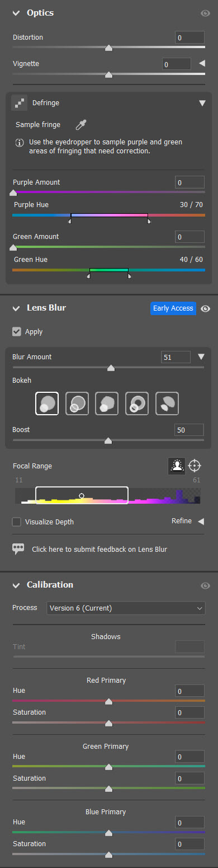
Task: Choose the cat-eye bokeh style
Action: (x=167, y=403)
